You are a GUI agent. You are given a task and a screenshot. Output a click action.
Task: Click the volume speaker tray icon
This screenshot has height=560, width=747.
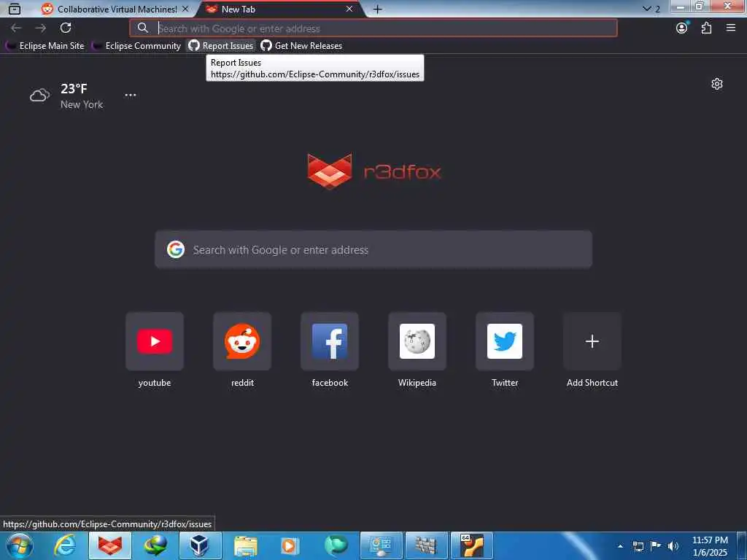[x=673, y=546]
